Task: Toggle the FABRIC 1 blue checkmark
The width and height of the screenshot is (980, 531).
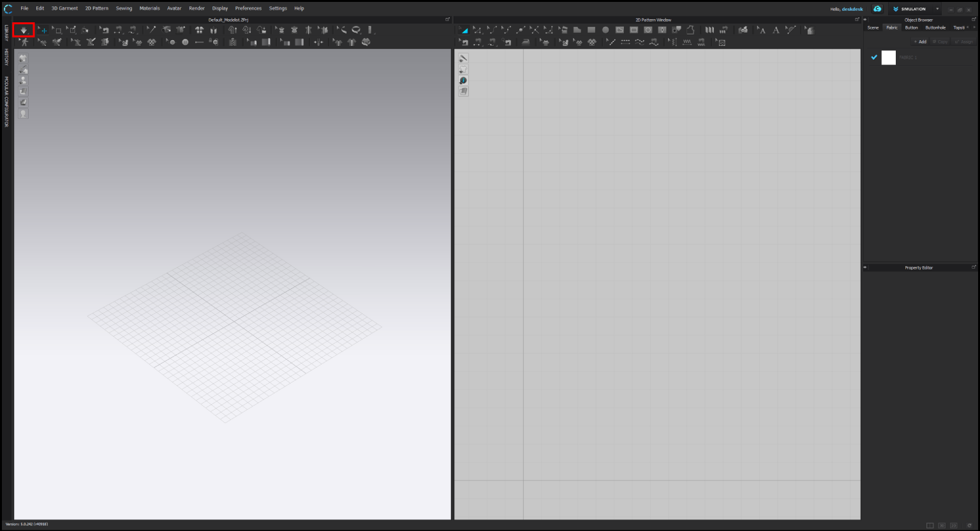Action: pos(874,57)
